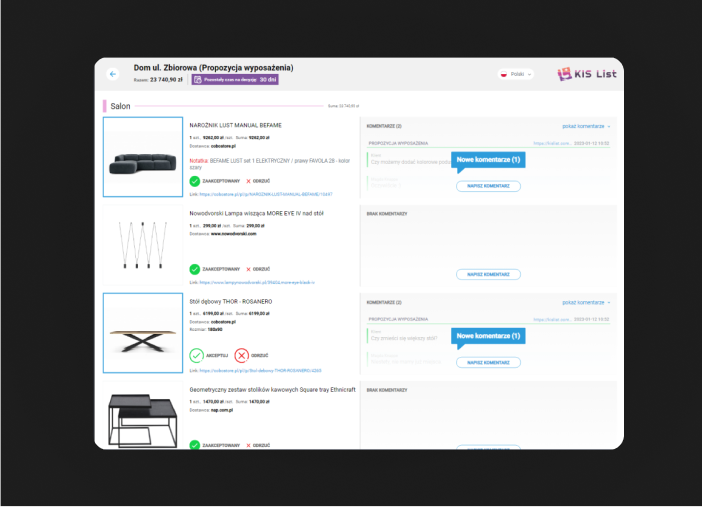Toggle accepted checkmark for Ethnicraft coffee tables

(194, 445)
